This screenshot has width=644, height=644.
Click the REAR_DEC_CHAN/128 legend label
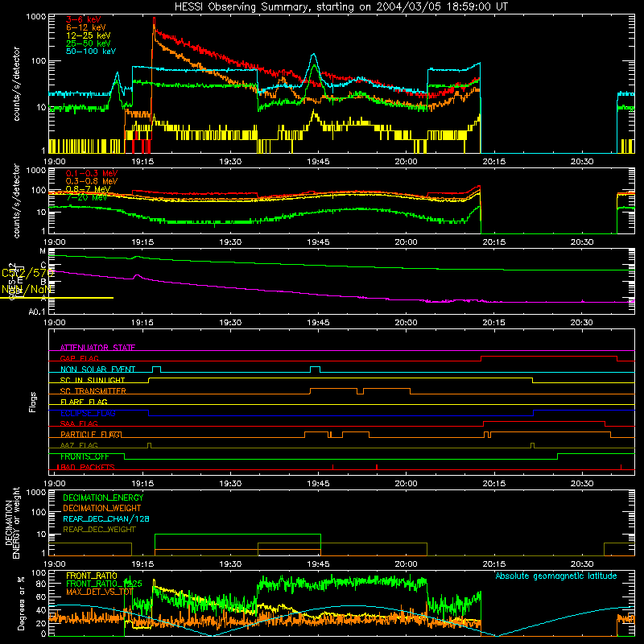[x=106, y=519]
